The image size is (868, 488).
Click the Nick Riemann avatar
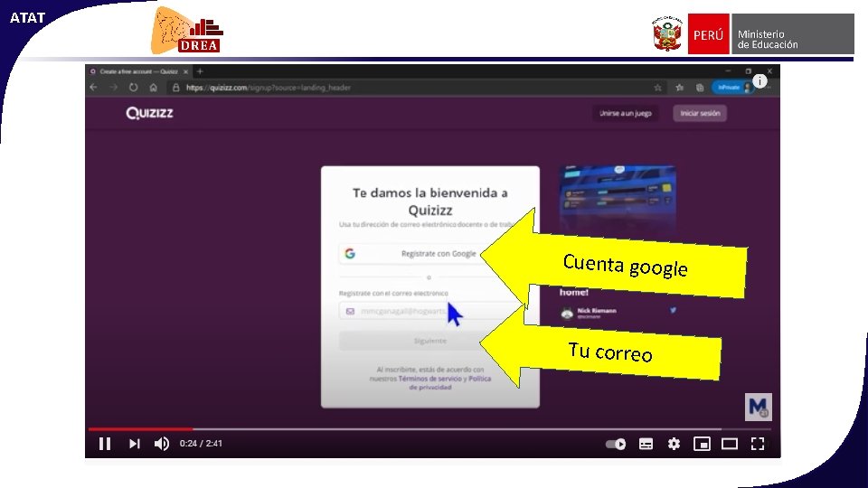567,314
